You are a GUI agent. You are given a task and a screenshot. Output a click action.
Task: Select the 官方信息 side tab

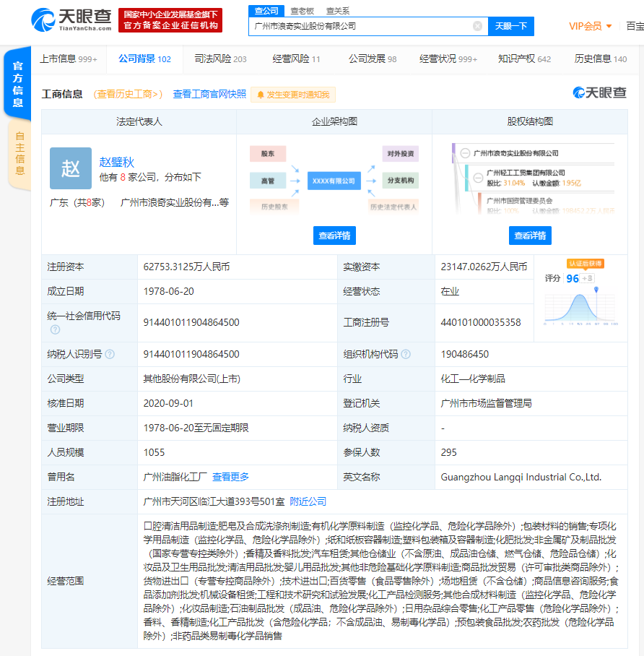17,84
